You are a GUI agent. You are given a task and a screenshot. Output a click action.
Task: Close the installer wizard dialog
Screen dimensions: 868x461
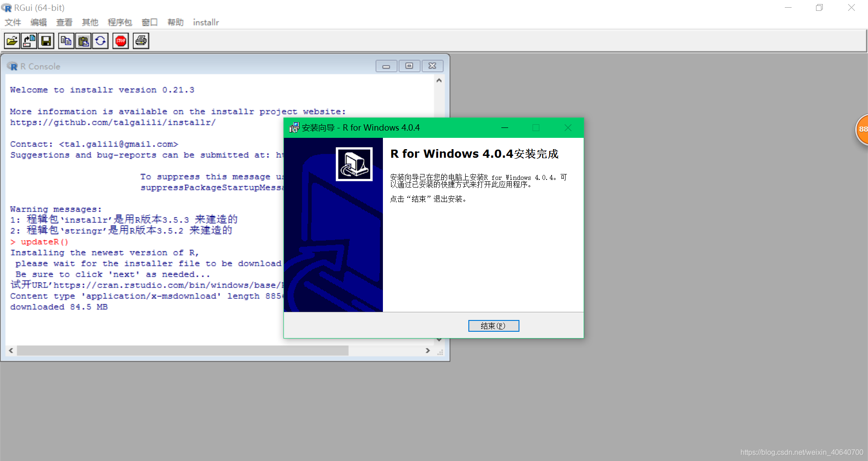(x=568, y=128)
